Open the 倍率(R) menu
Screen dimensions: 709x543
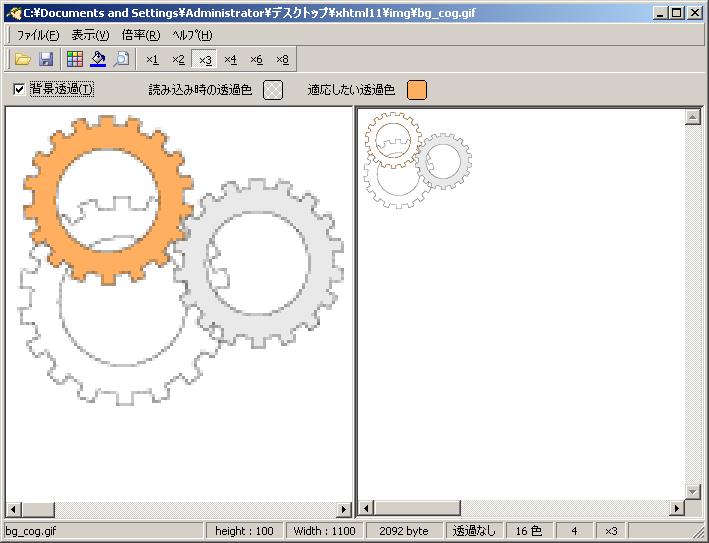141,35
